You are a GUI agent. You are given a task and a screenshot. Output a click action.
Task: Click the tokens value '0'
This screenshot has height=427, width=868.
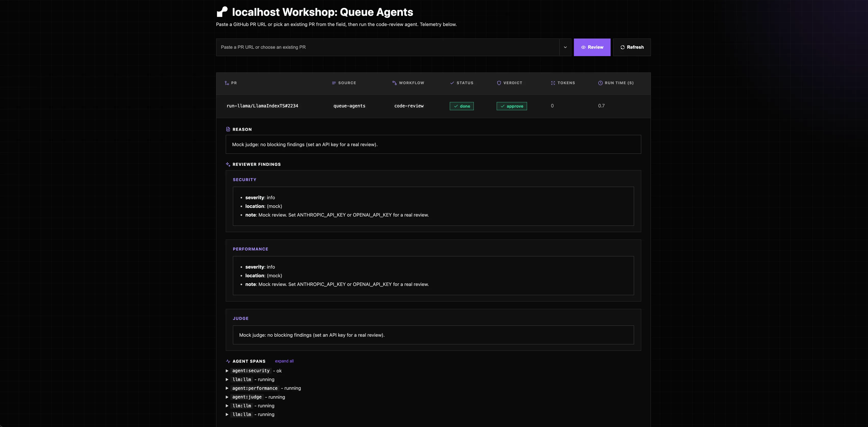click(552, 106)
